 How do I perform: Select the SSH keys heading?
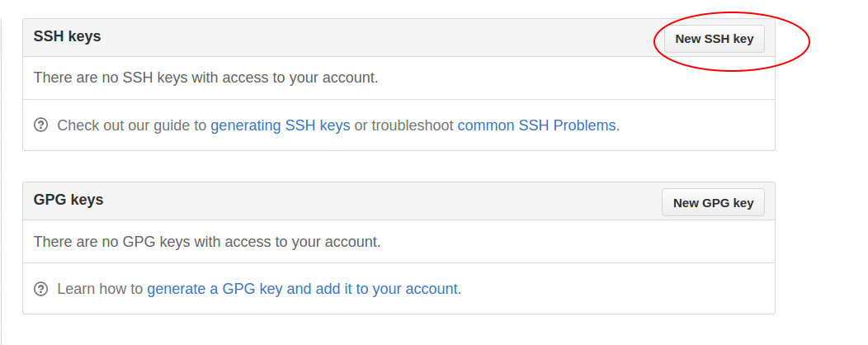pyautogui.click(x=67, y=36)
